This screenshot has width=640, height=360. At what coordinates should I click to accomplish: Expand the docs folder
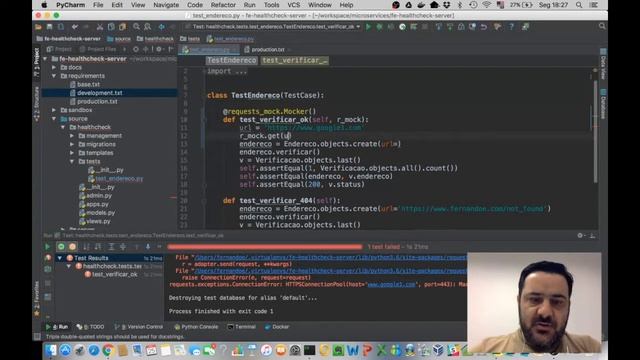click(x=54, y=67)
